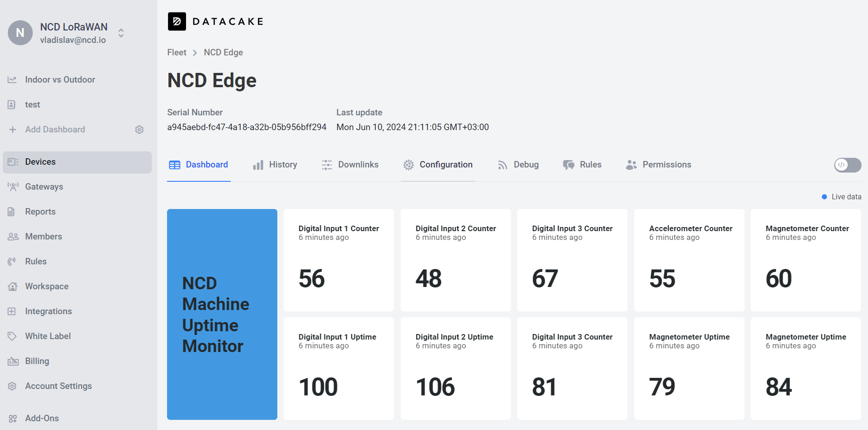Expand the NCD LoRaWAN workspace switcher
The image size is (868, 430).
pyautogui.click(x=120, y=33)
